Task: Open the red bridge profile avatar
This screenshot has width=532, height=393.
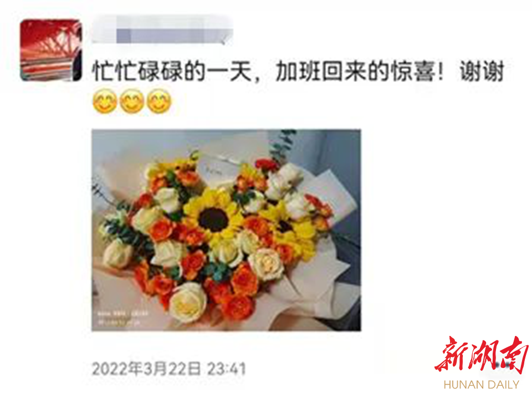Action: [51, 50]
